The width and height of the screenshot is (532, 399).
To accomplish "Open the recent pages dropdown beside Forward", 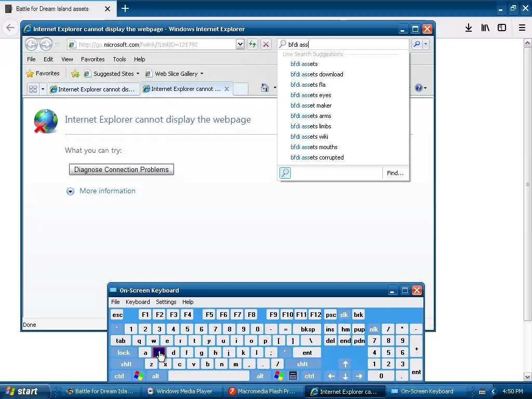I will pyautogui.click(x=57, y=44).
